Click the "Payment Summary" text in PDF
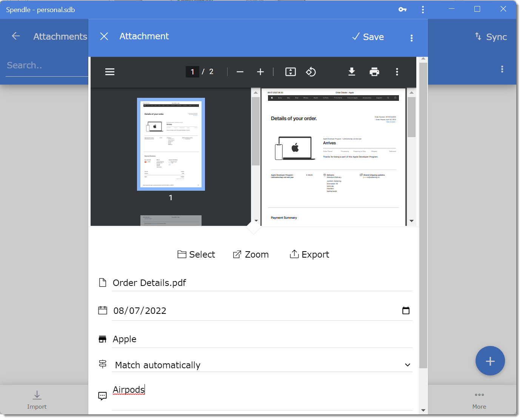522x420 pixels. (x=284, y=218)
